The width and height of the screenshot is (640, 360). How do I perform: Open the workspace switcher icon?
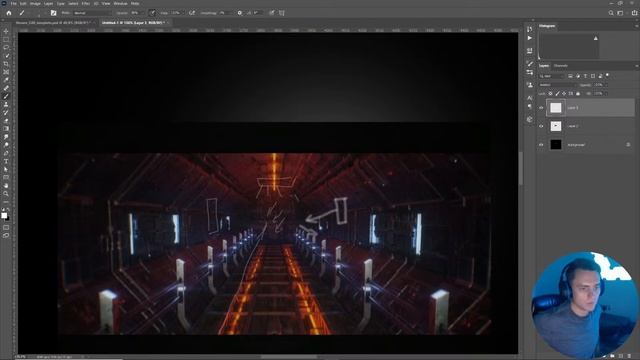click(620, 13)
